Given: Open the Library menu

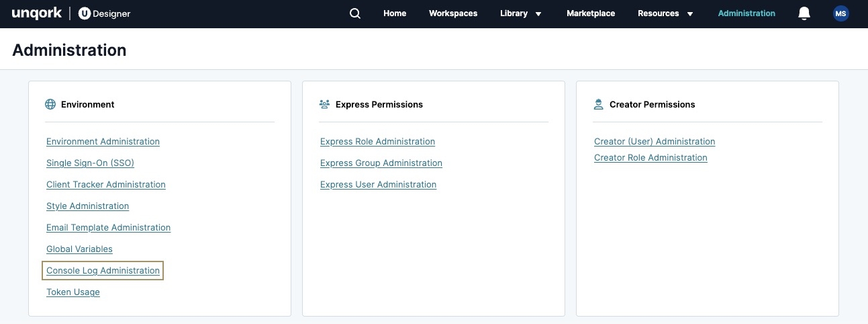Looking at the screenshot, I should click(514, 13).
